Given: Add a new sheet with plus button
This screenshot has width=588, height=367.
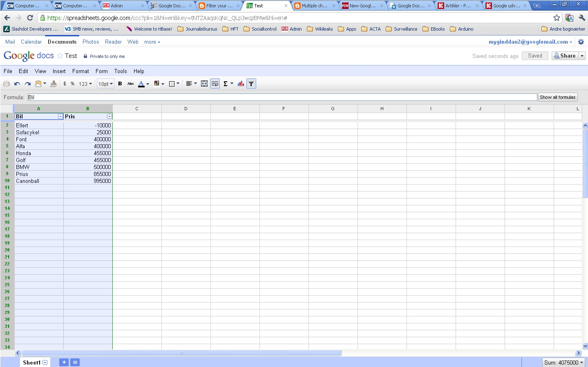Looking at the screenshot, I should pyautogui.click(x=64, y=362).
